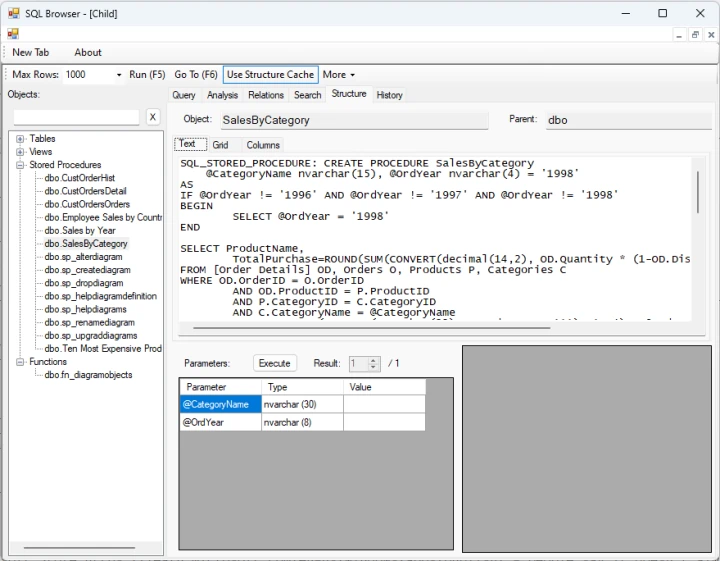The width and height of the screenshot is (720, 561).
Task: Collapse the Functions tree node
Action: coord(20,362)
